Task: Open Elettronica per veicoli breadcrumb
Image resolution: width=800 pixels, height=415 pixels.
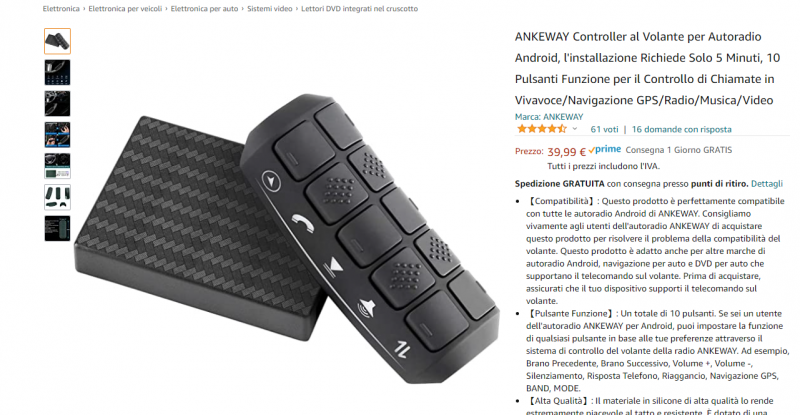Action: coord(125,9)
